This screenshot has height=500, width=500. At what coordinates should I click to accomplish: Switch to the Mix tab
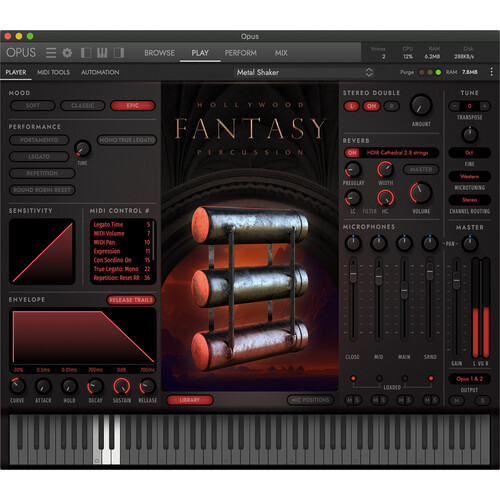coord(281,53)
